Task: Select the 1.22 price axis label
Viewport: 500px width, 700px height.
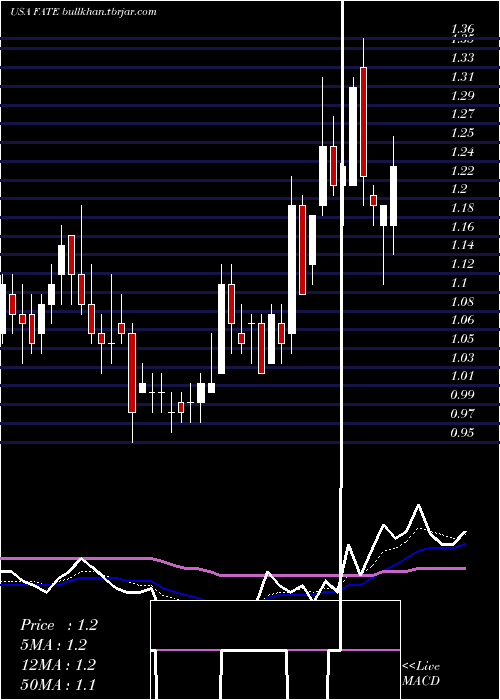Action: pos(462,170)
